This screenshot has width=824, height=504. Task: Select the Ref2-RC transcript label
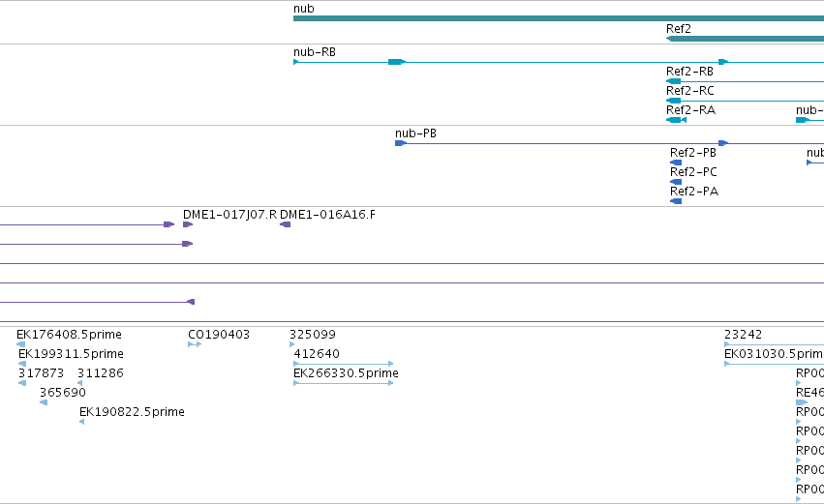(690, 91)
